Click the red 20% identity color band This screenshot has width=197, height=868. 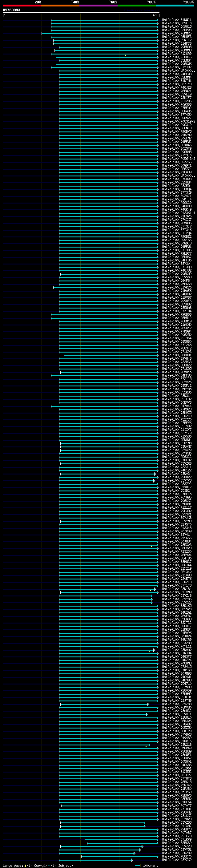tap(22, 6)
